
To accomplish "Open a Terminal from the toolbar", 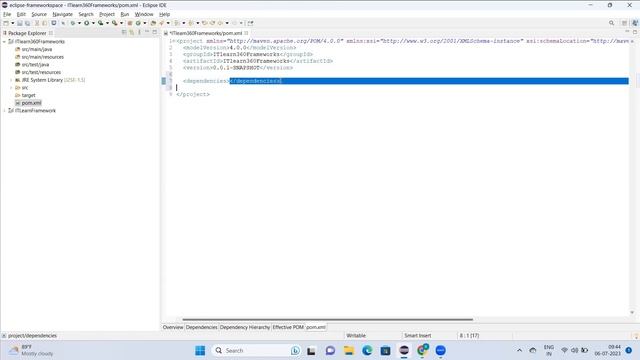I will 53,23.
